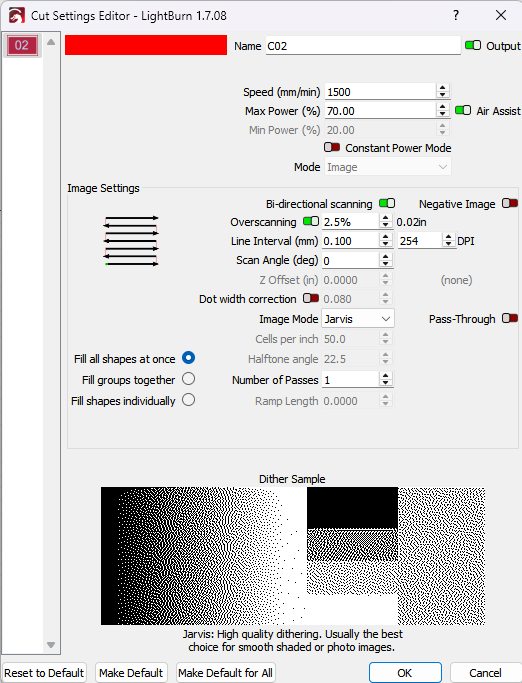Select the 02 layer entry in the list
This screenshot has height=683, width=522.
click(21, 45)
